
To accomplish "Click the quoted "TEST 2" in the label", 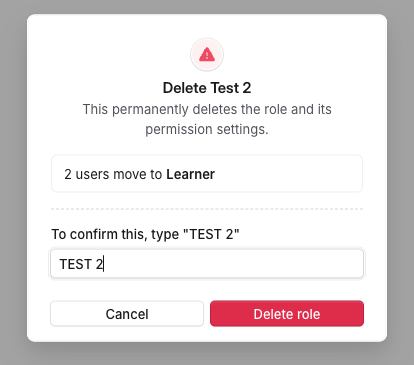I will 211,234.
